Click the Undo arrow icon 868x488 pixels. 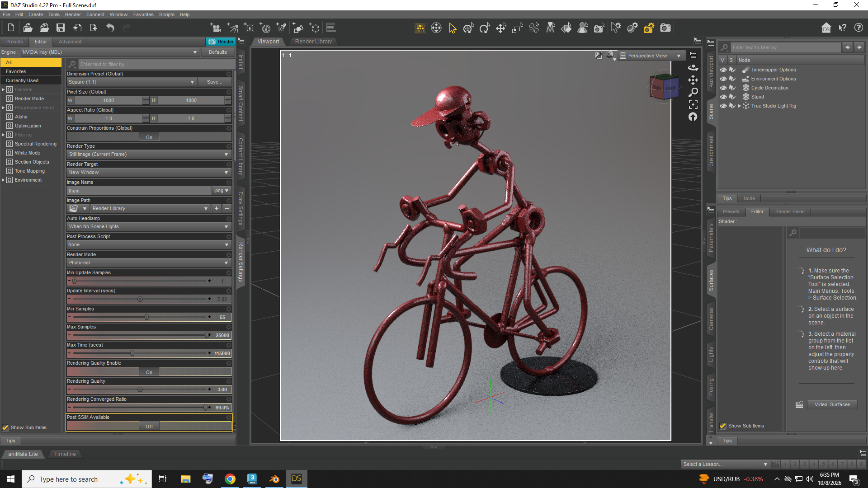(110, 28)
